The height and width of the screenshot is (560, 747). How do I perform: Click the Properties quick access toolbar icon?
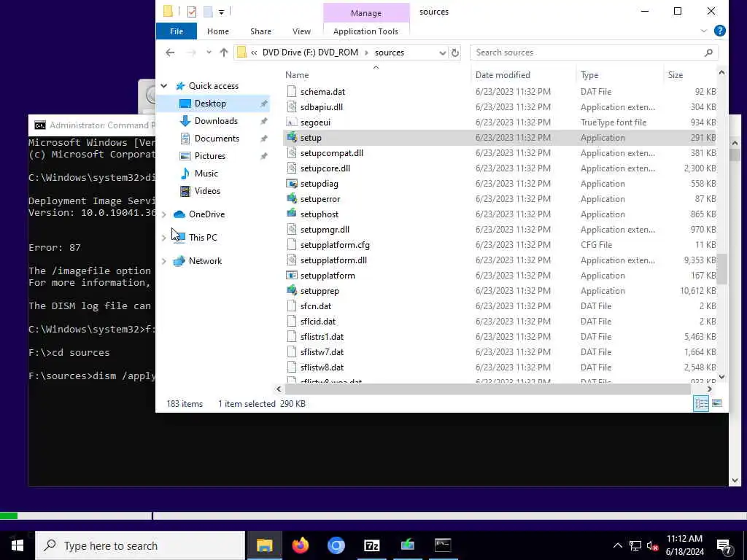[x=192, y=12]
